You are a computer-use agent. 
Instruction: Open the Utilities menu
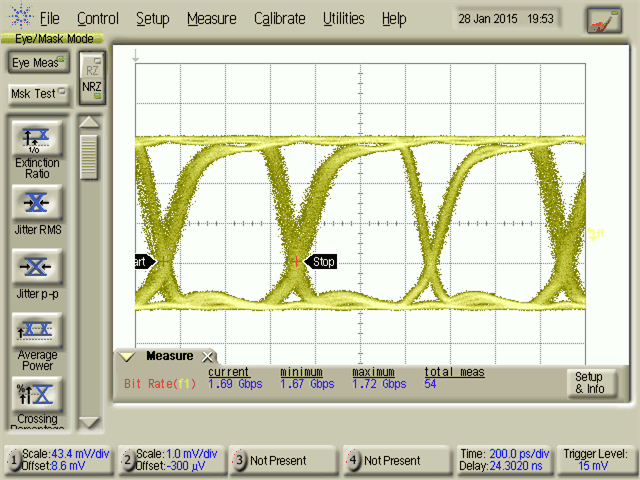click(x=344, y=18)
